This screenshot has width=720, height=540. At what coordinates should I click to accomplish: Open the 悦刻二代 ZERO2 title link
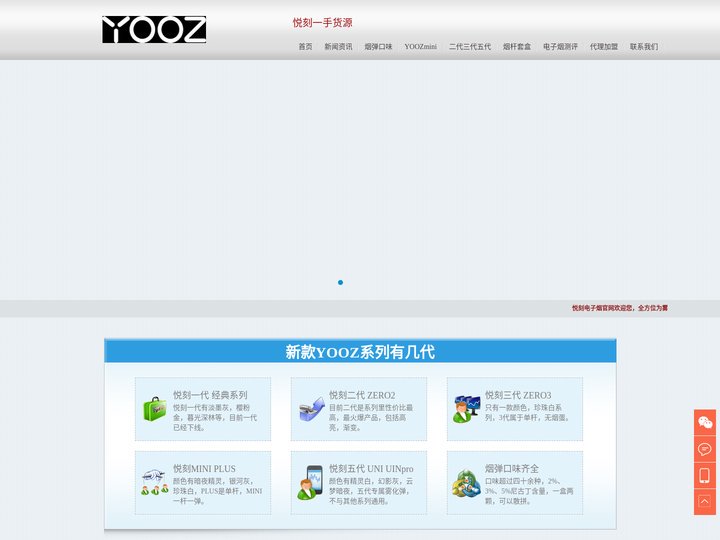(362, 395)
